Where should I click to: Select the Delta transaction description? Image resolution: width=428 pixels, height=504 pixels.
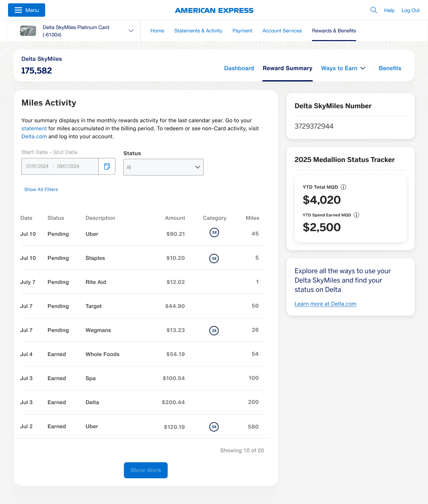pos(92,402)
